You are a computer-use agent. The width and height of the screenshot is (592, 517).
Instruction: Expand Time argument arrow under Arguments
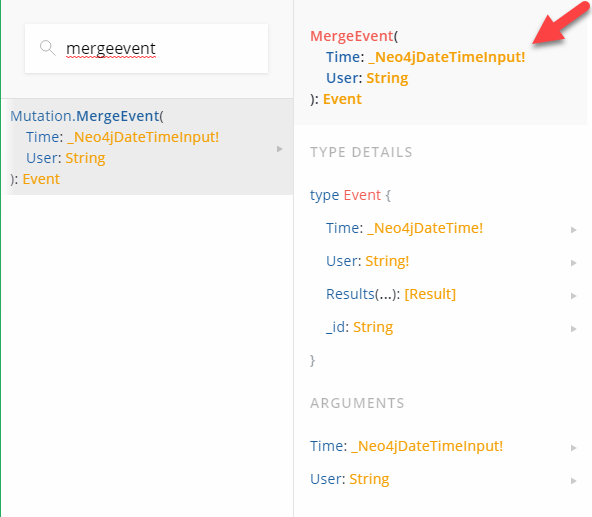574,448
